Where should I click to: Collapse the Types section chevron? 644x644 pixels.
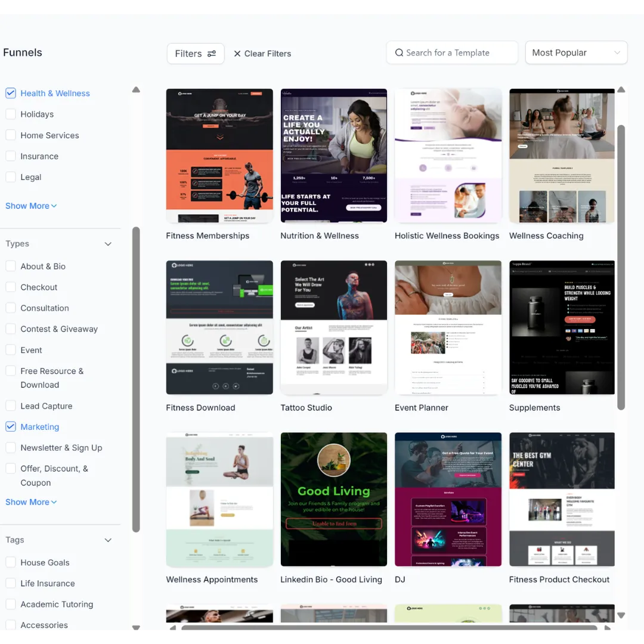click(x=108, y=244)
